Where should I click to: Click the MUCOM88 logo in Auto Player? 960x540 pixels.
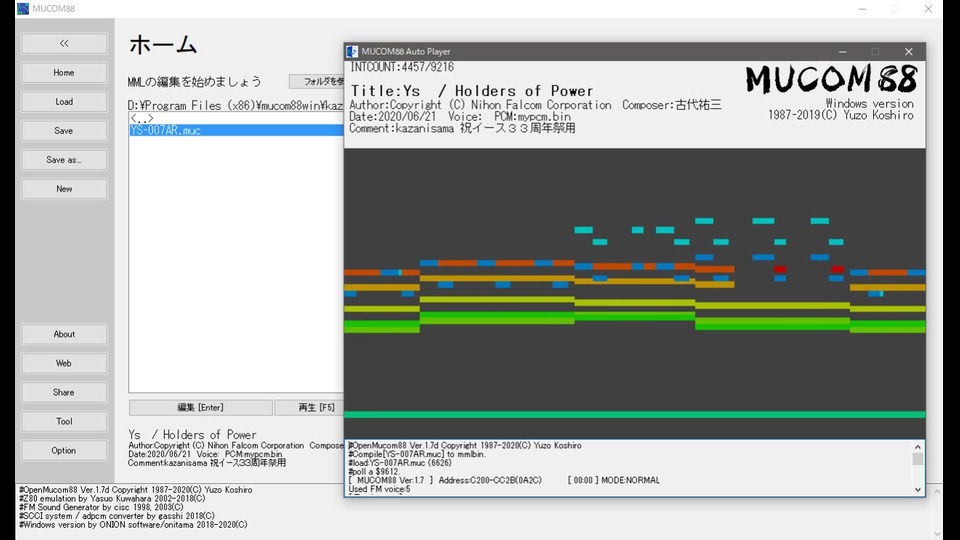pos(831,80)
